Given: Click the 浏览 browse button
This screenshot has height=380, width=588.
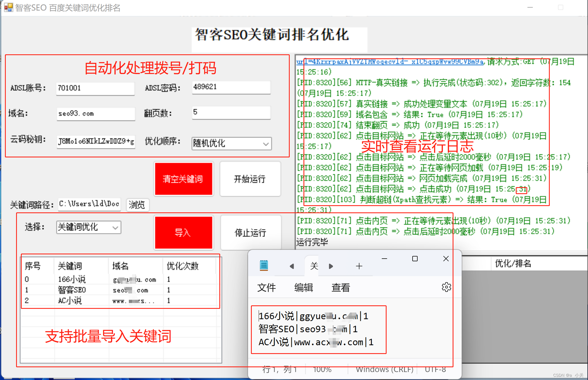Looking at the screenshot, I should pos(137,204).
